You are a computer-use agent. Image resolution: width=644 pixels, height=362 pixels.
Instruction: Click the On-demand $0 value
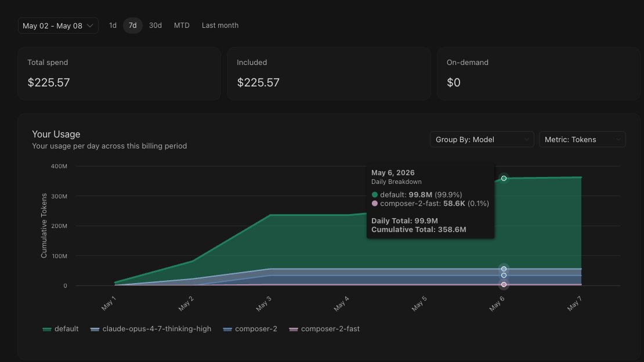point(454,82)
